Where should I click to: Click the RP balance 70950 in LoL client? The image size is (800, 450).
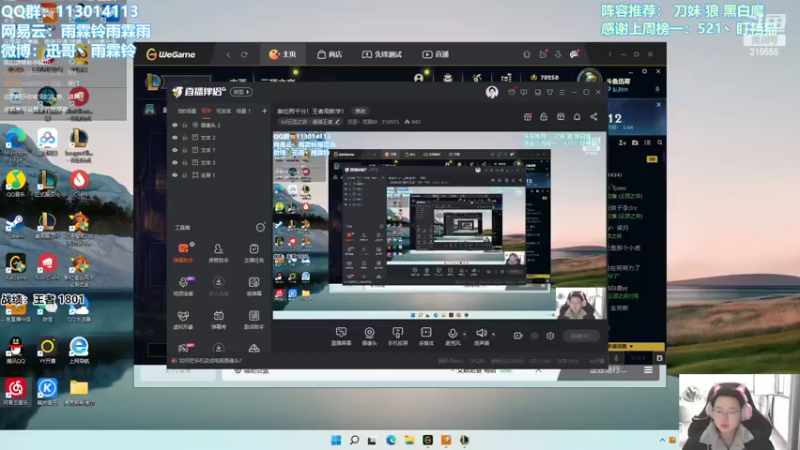point(545,78)
